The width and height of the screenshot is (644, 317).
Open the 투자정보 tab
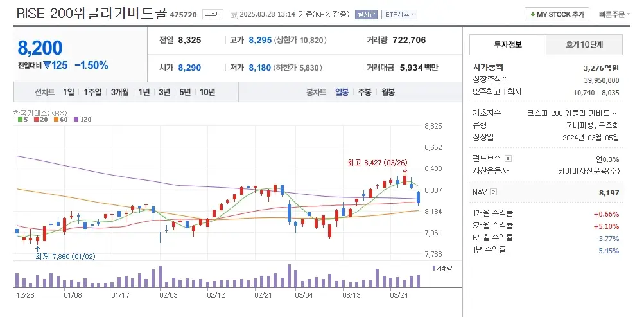tap(508, 44)
